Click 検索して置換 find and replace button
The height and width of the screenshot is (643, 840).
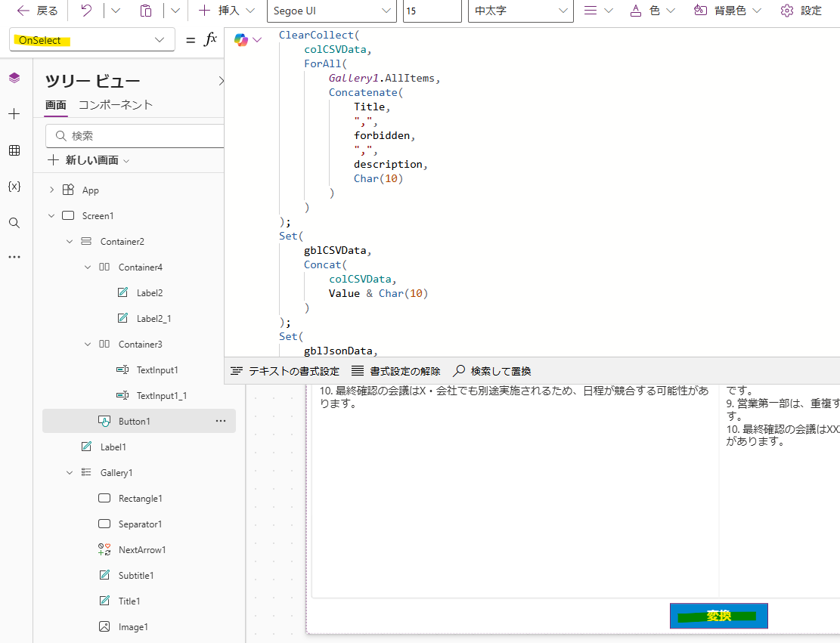click(x=492, y=371)
